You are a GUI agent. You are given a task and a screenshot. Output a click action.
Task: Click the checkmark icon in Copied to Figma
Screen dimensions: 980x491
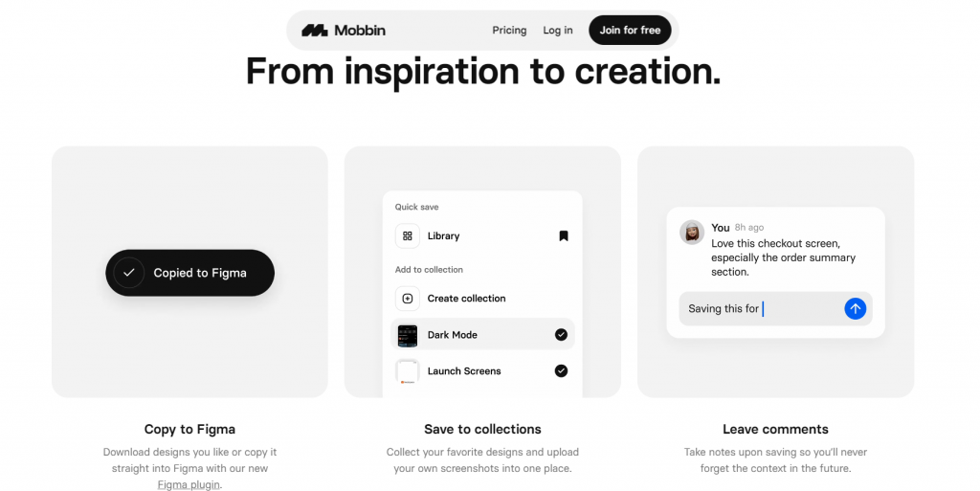point(129,273)
